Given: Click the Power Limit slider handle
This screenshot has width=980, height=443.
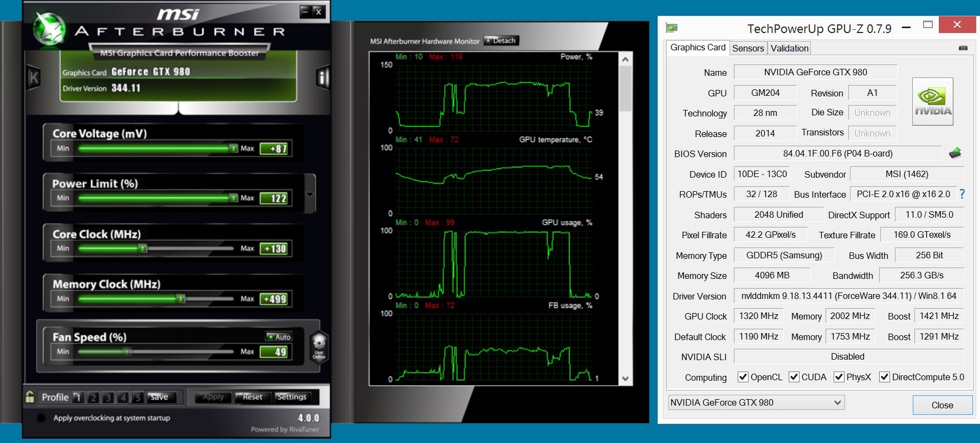Looking at the screenshot, I should (x=233, y=198).
